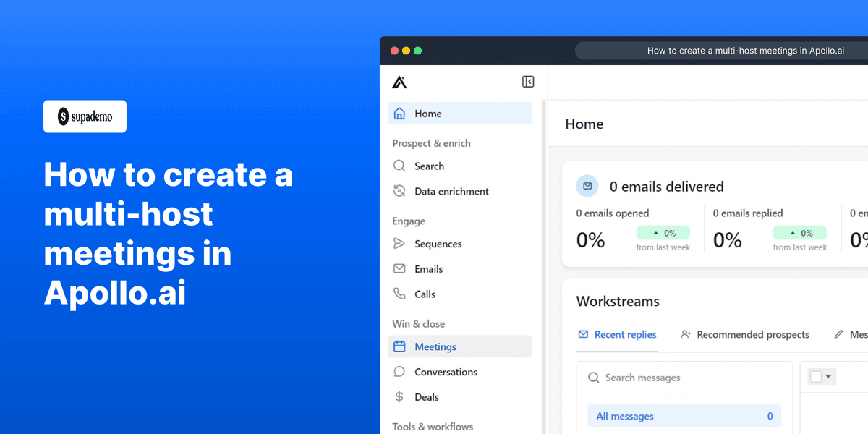Click the Meetings calendar icon

[399, 346]
